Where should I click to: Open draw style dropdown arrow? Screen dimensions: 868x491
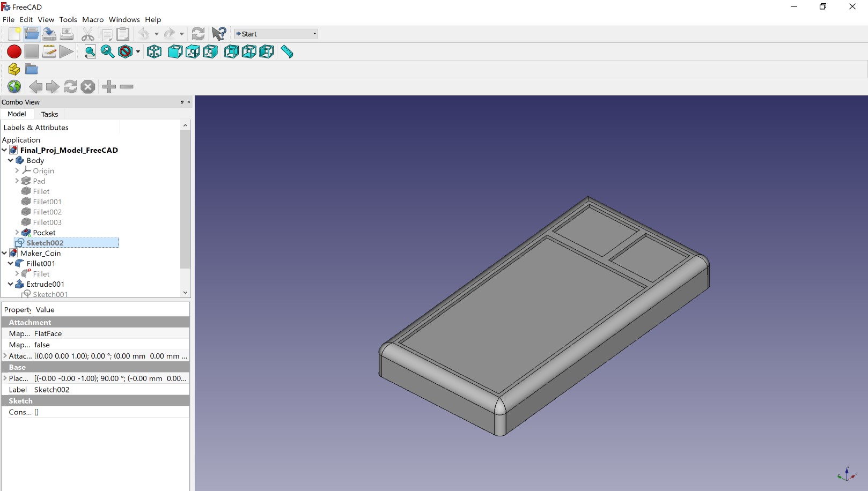point(138,51)
